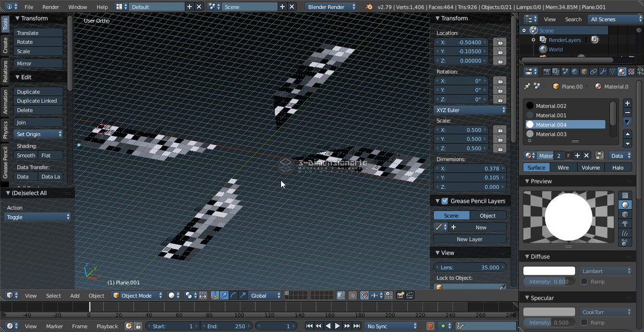This screenshot has height=332, width=644.
Task: Select the translate manipulator arrow icon
Action: 224,296
